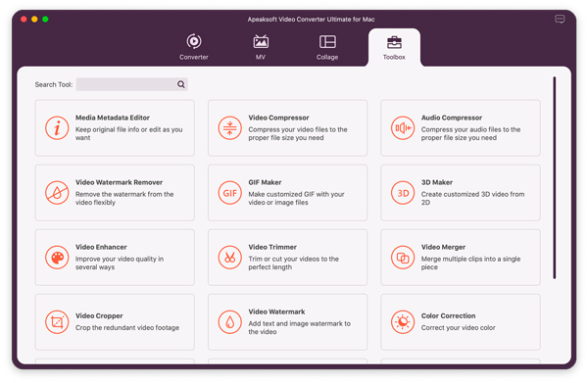Click the Video Enhancer palette icon
Viewport: 588px width, 383px height.
coord(57,258)
